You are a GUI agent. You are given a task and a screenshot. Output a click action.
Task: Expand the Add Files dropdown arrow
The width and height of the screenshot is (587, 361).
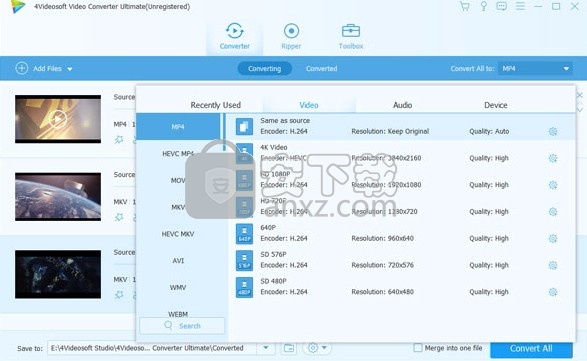click(70, 69)
